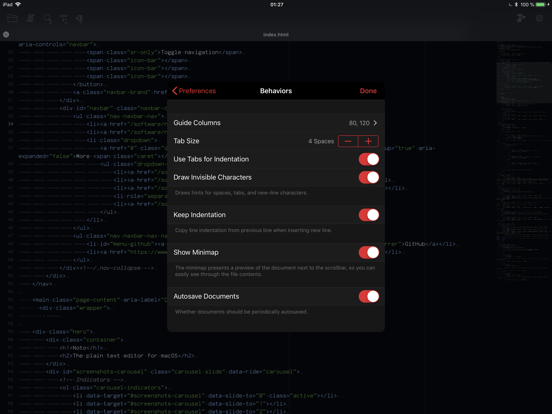
Task: Click the Indicators comment line
Action: [x=92, y=380]
